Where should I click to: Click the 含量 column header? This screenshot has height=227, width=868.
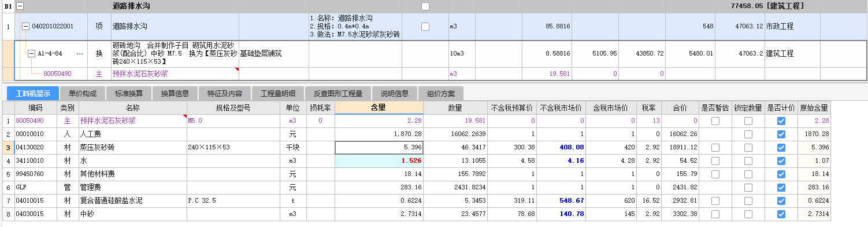[379, 108]
